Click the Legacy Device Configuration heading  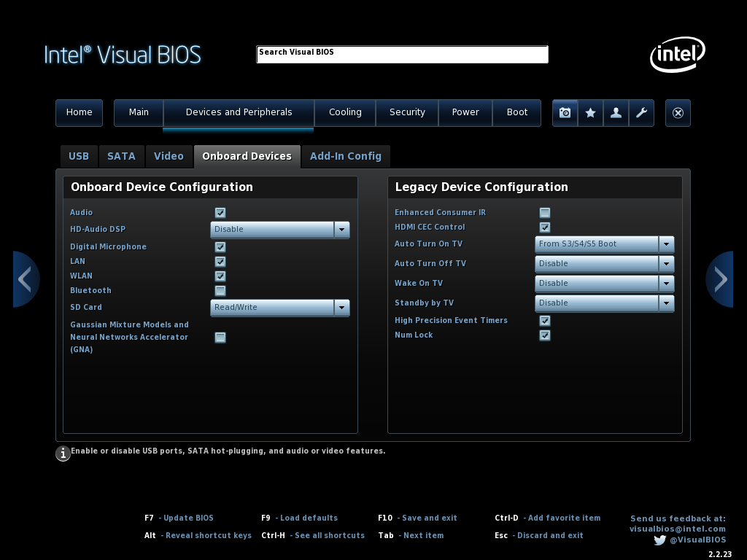pyautogui.click(x=481, y=187)
